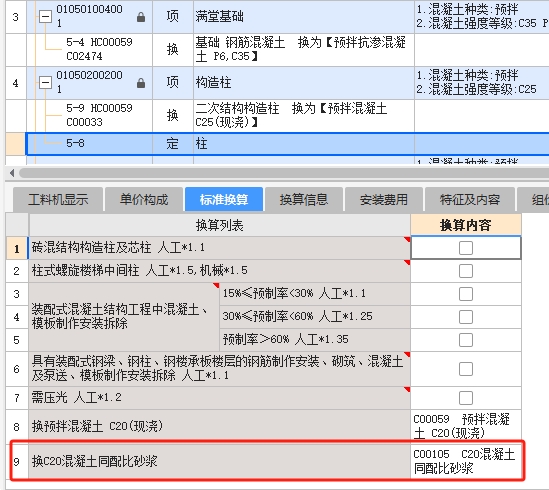Open the 工料机显示 tab

(x=58, y=200)
